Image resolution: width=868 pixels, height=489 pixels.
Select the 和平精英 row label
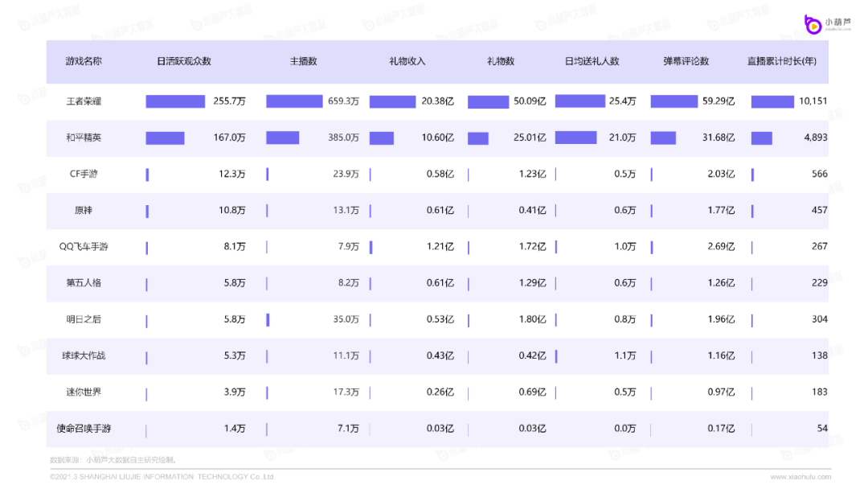[x=84, y=138]
